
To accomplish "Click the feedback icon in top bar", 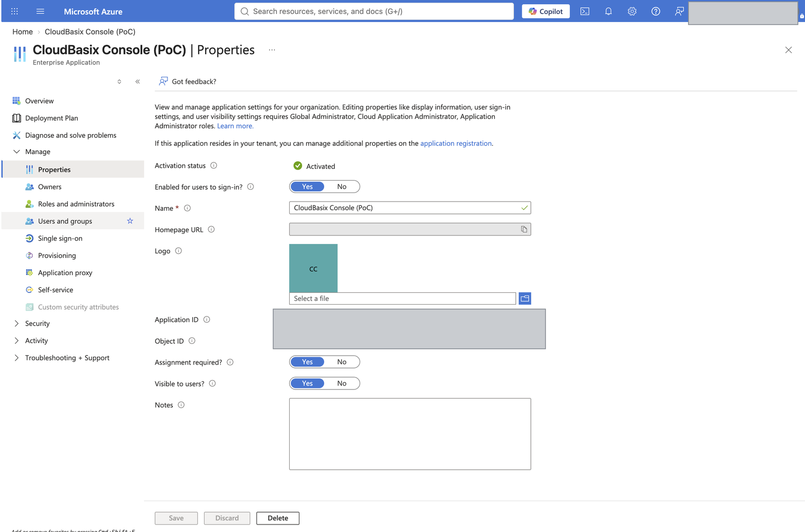I will [x=679, y=11].
